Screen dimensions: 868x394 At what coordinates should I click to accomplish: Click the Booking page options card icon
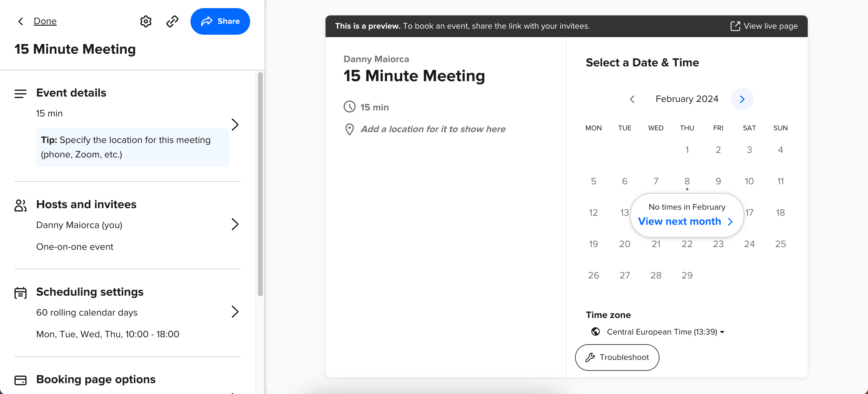[20, 380]
